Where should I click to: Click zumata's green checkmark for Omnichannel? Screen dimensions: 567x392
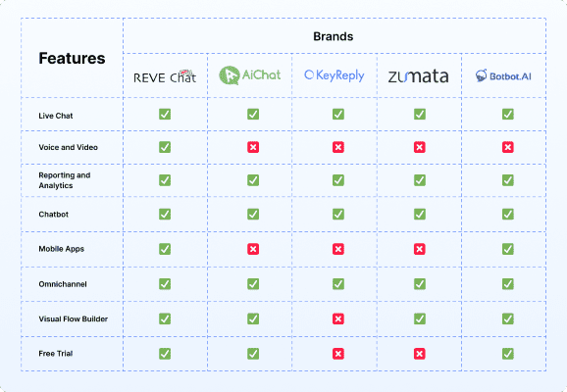point(420,284)
